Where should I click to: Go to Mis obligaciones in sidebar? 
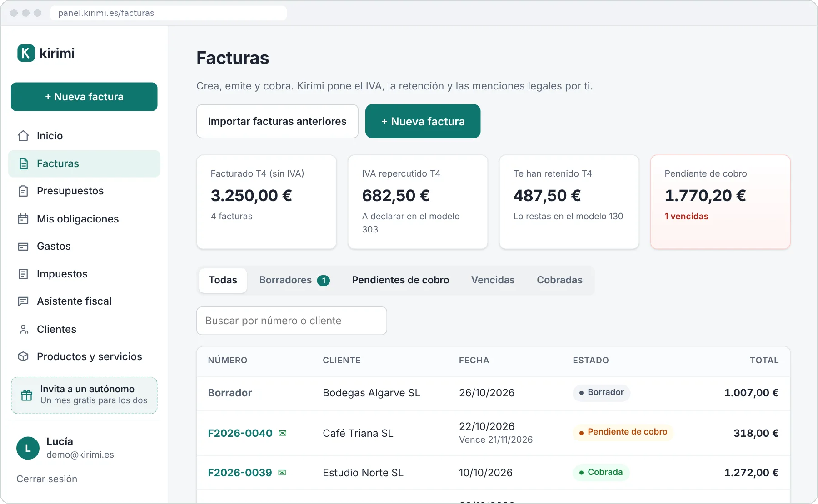[84, 219]
